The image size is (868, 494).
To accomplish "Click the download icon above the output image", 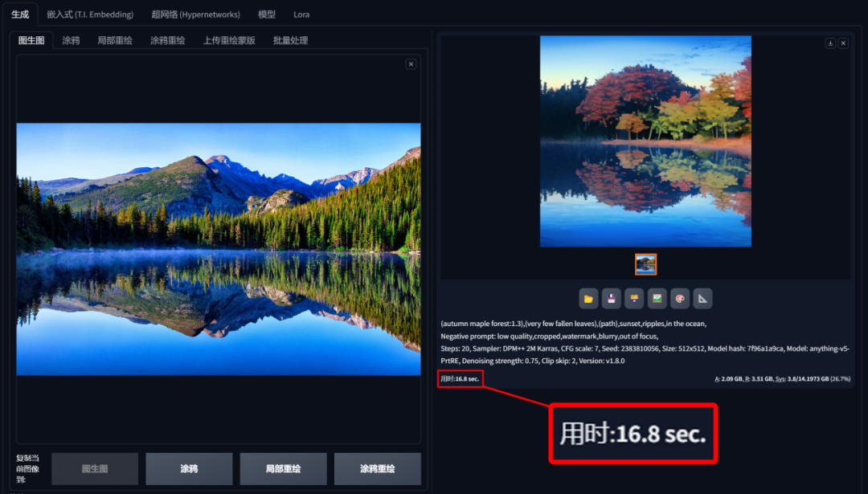I will 830,43.
